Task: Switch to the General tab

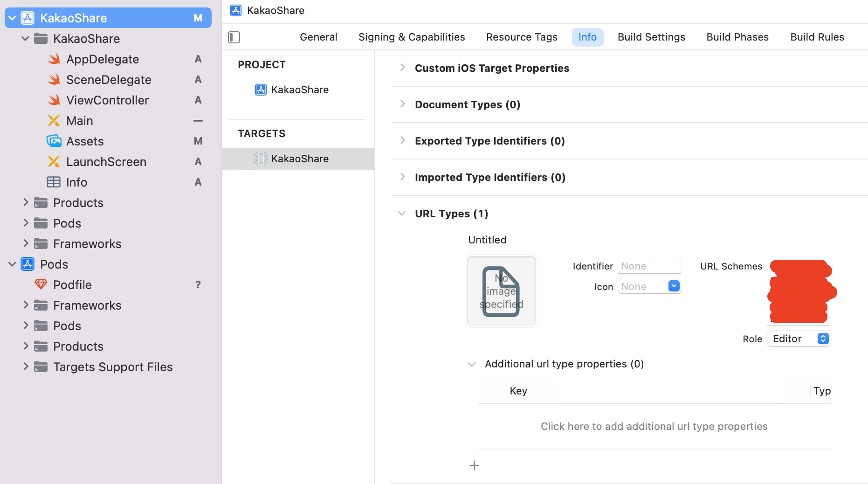Action: pos(318,37)
